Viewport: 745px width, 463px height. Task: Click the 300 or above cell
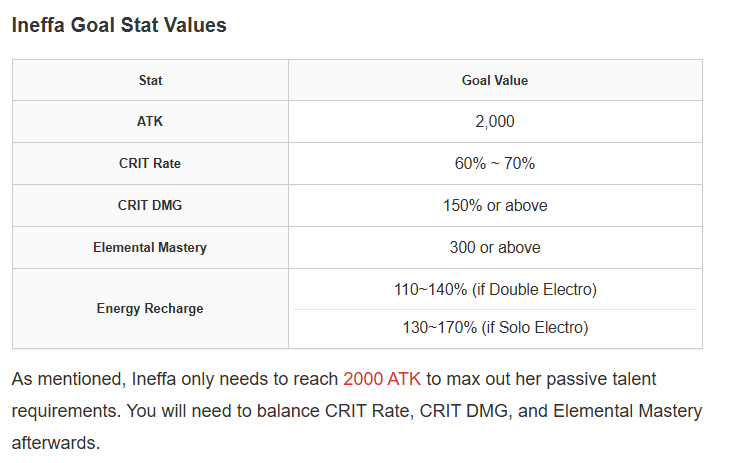[495, 247]
